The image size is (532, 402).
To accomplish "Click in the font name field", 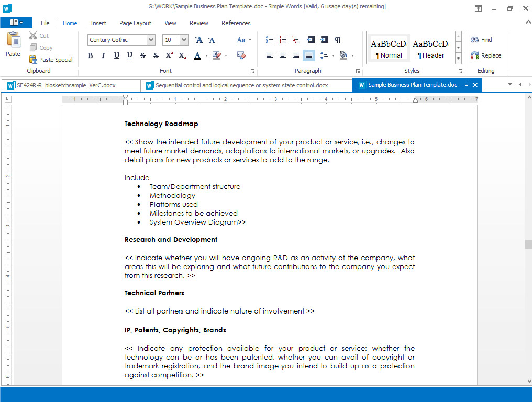I will pos(117,40).
